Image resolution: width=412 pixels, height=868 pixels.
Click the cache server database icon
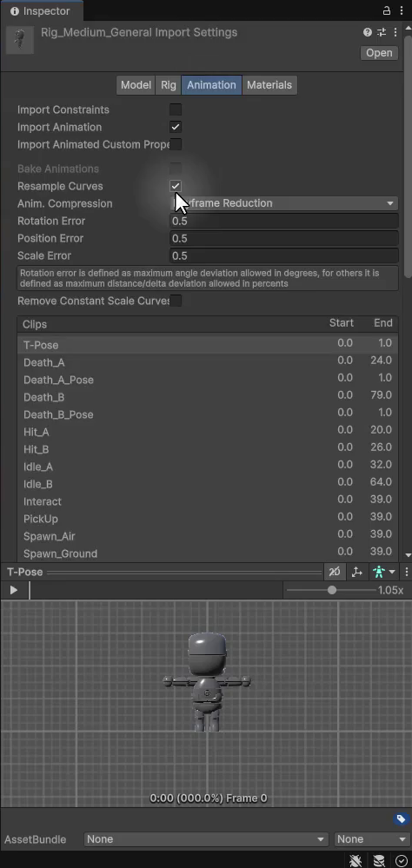pos(379,860)
